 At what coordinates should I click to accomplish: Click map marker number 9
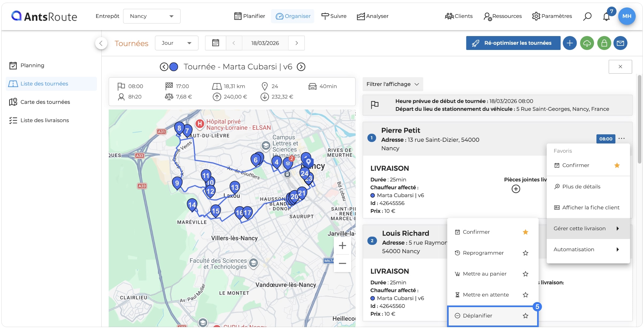coord(177,183)
